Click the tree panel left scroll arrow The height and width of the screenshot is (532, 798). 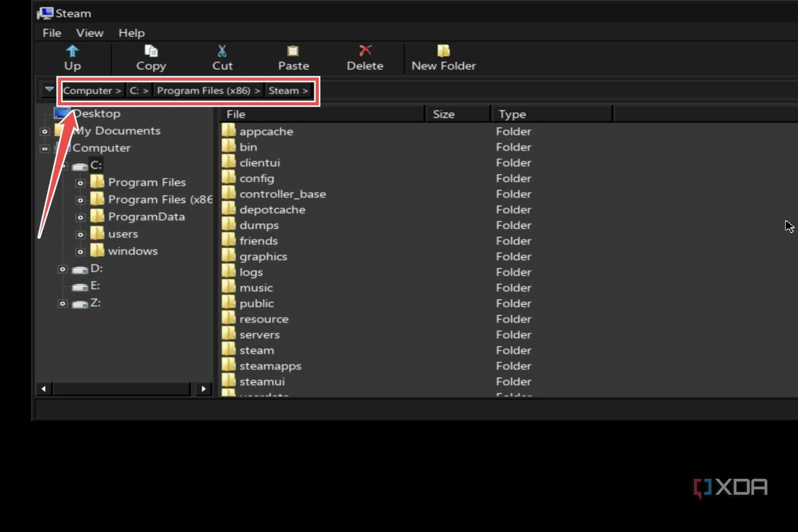click(x=44, y=389)
